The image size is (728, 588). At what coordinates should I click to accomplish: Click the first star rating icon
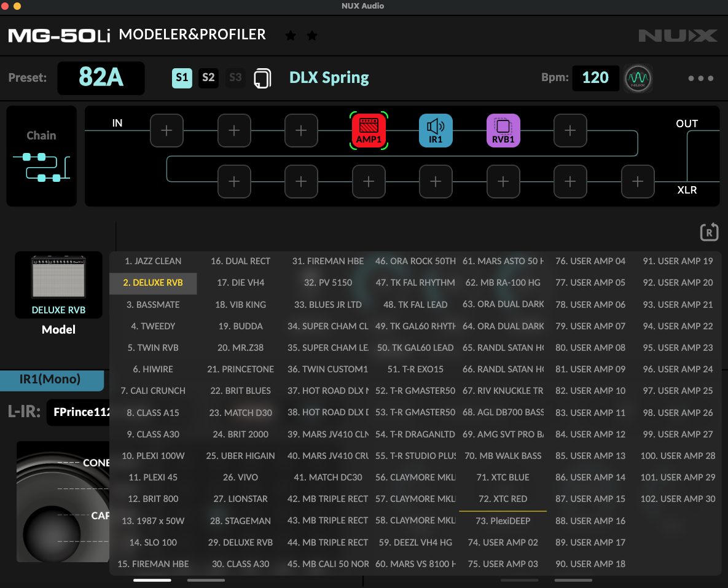[x=291, y=35]
